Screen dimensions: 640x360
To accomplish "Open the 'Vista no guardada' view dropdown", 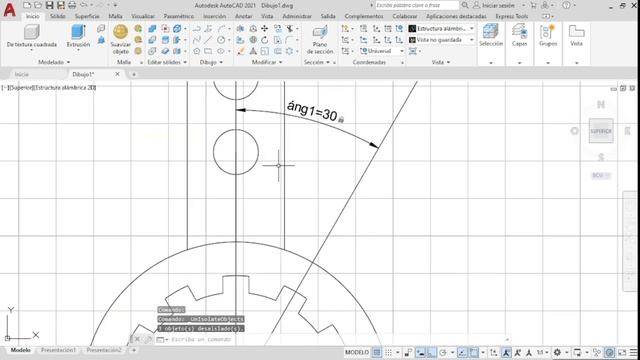I will [441, 40].
